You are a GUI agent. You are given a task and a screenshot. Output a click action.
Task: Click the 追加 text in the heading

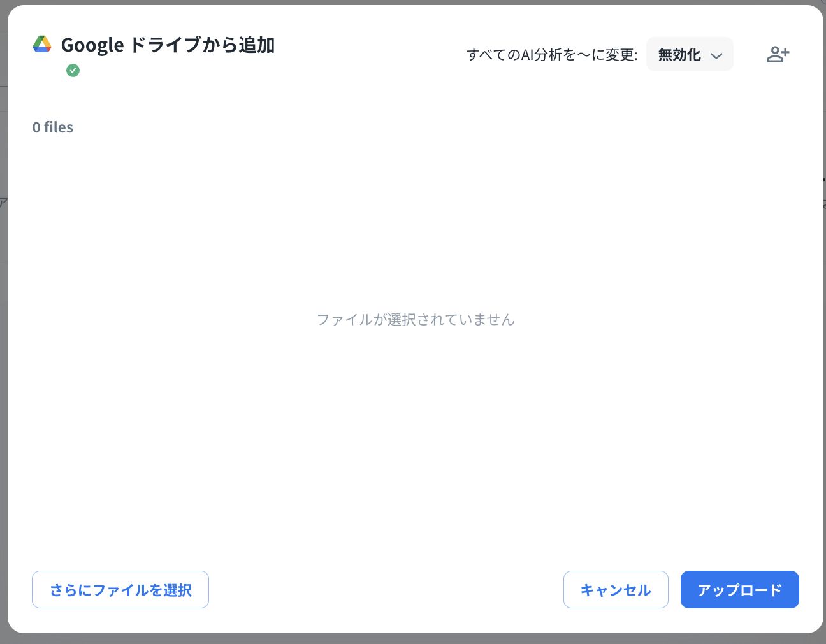257,45
